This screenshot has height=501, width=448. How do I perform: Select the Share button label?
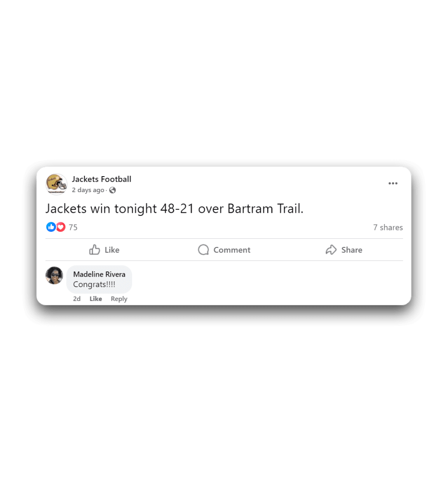[352, 250]
